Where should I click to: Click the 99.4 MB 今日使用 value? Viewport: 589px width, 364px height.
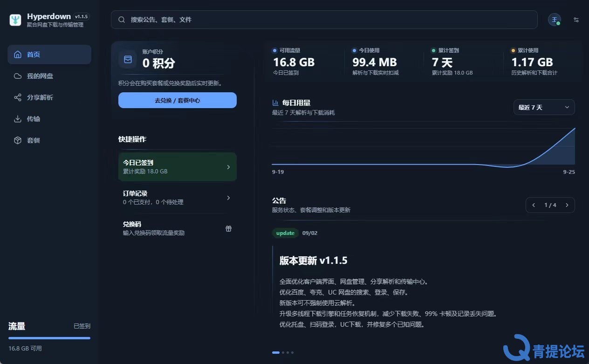coord(375,62)
